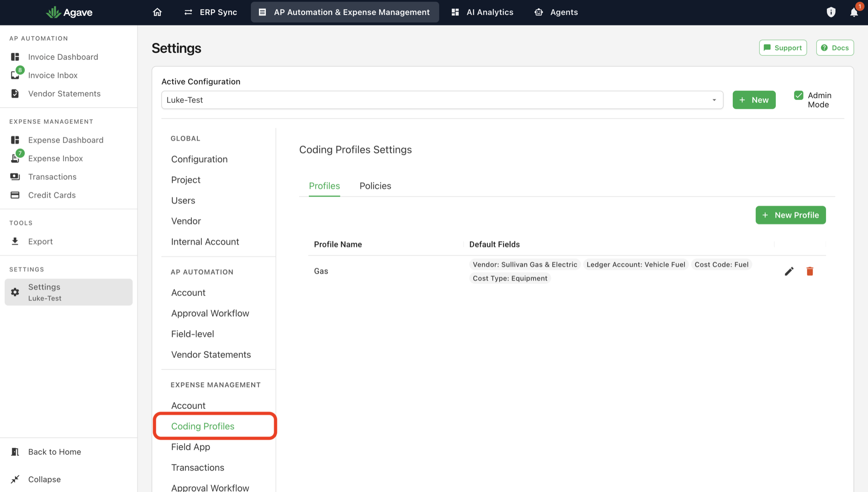Screen dimensions: 868x492
Task: Switch to the Policies tab
Action: click(x=375, y=186)
